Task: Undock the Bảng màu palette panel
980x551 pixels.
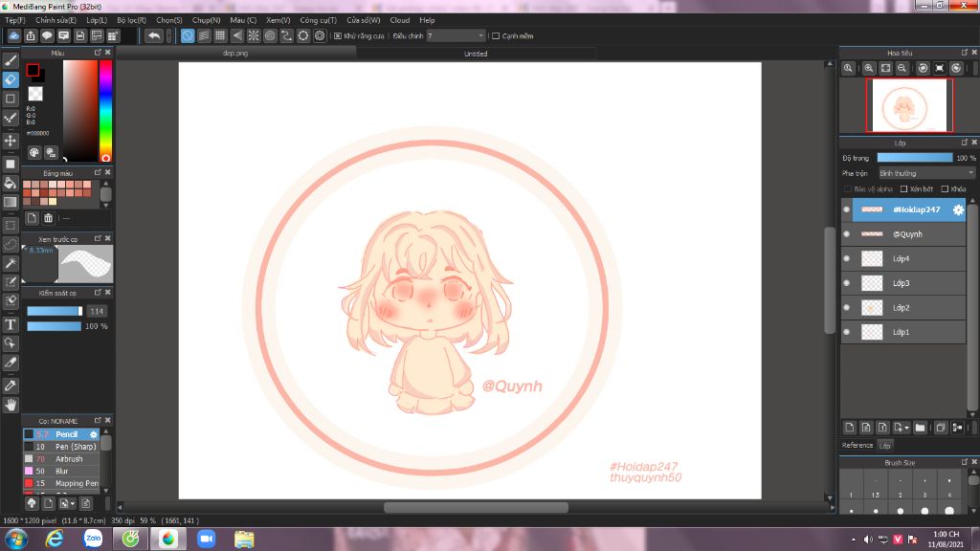Action: point(98,172)
